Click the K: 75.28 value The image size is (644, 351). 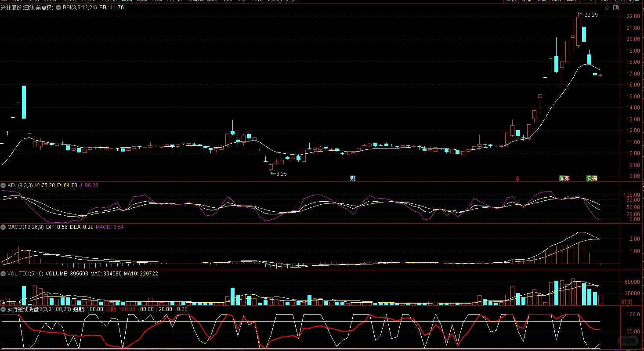click(45, 185)
